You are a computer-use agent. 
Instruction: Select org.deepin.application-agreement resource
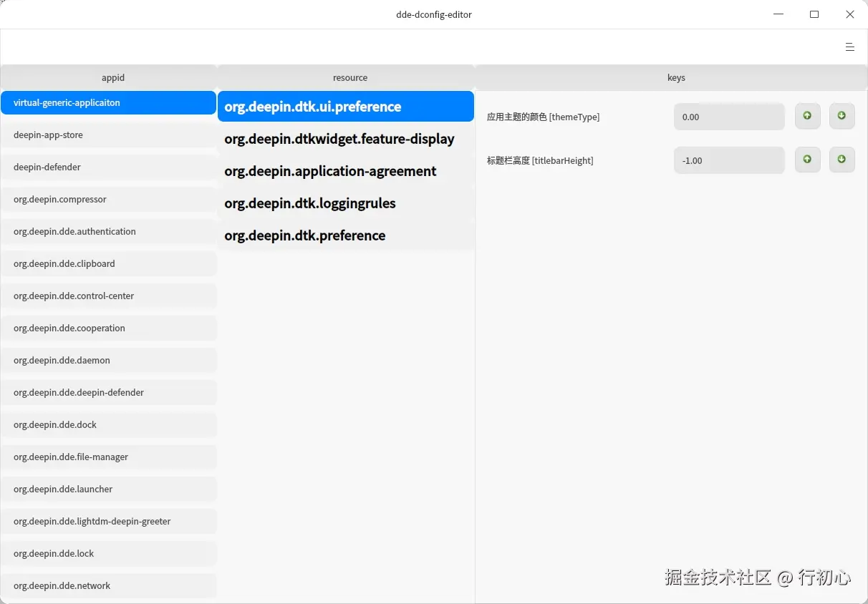tap(329, 171)
